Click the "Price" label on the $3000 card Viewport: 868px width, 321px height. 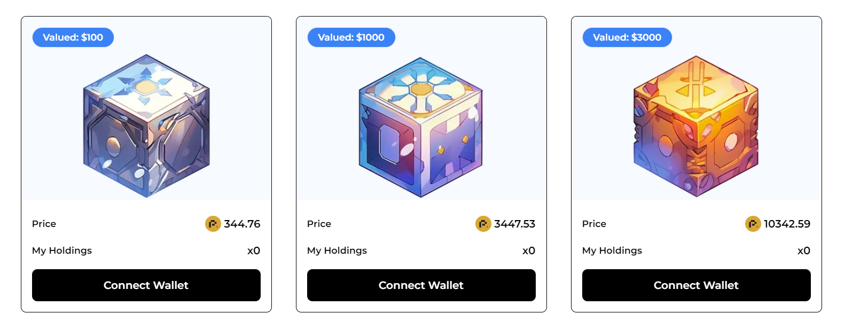tap(594, 224)
